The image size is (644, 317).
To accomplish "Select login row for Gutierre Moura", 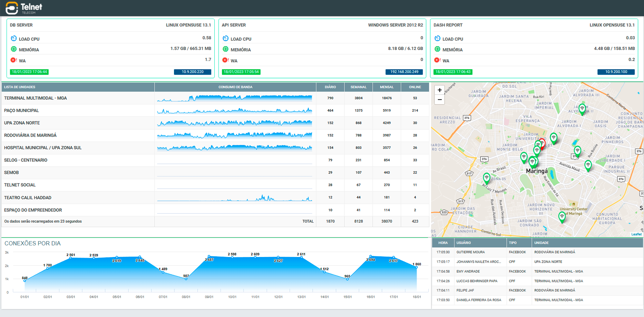I will [x=537, y=252].
